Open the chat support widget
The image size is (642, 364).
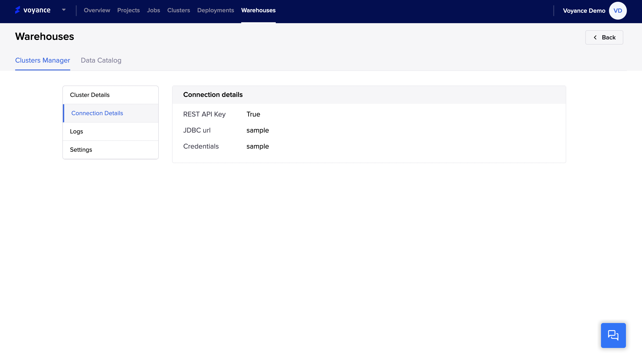613,335
